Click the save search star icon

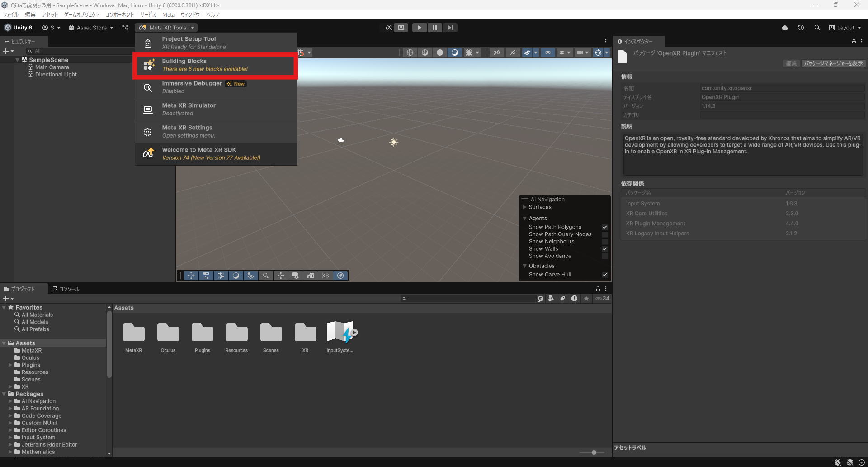tap(586, 299)
